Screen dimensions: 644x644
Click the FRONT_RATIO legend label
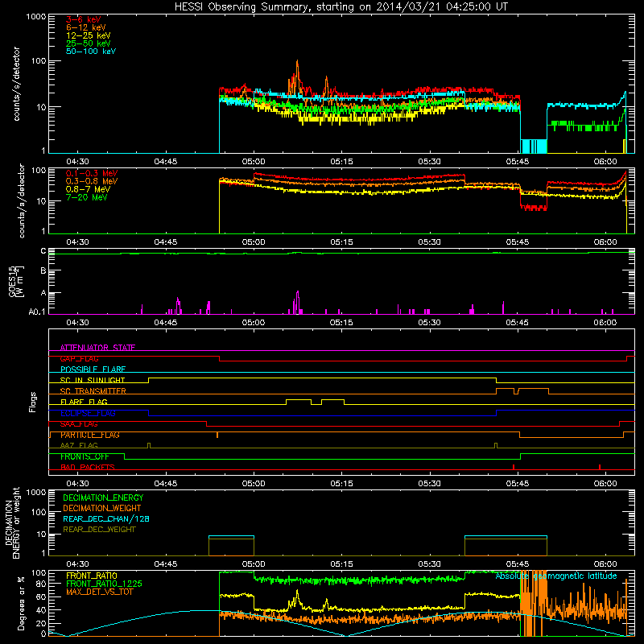92,576
